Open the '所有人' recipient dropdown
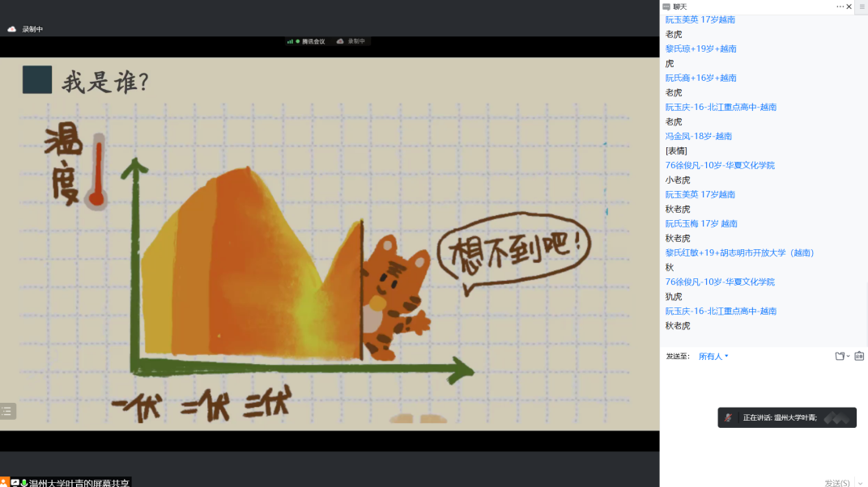The image size is (868, 487). 713,356
